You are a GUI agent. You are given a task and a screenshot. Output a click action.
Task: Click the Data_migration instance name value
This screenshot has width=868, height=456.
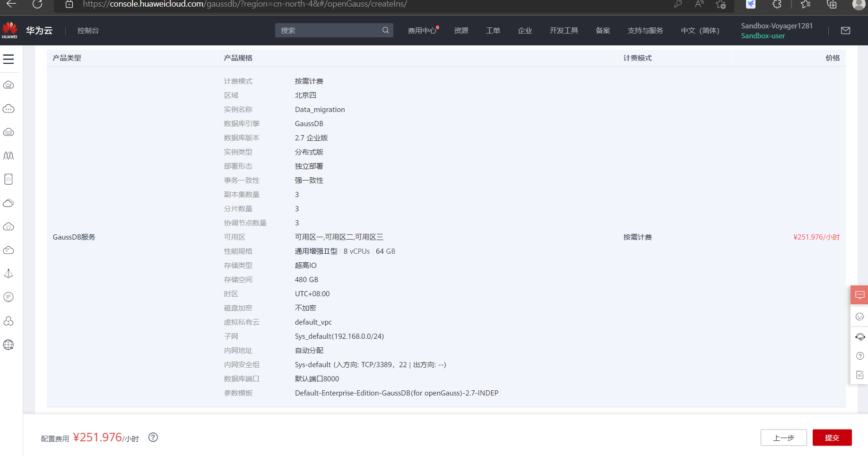320,110
